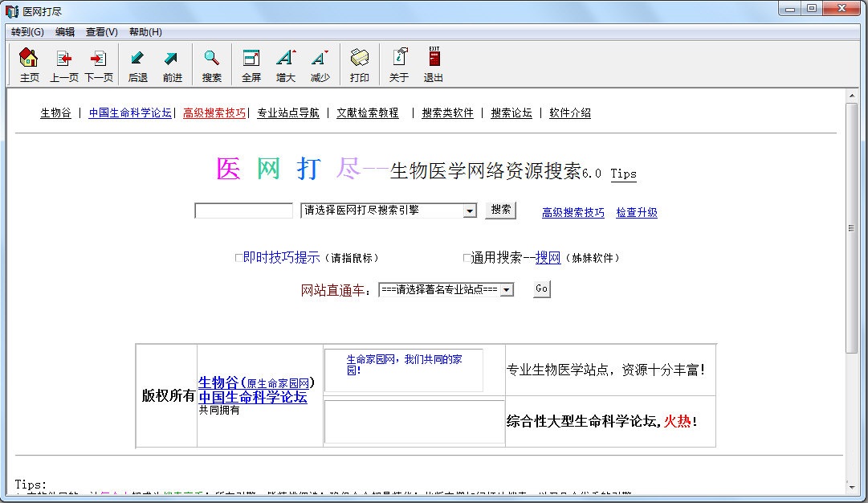Click the 关于 about icon
Viewport: 868px width, 503px height.
399,64
